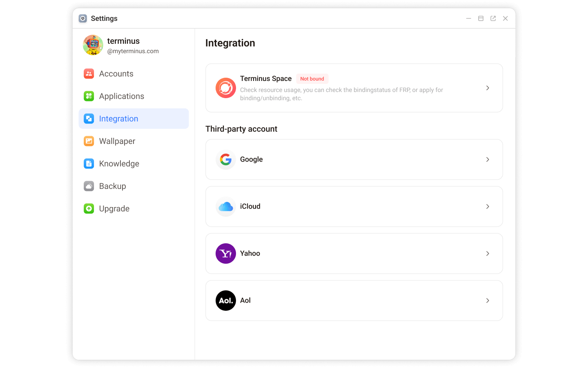Click the Terminus Space logo icon
Screen dimensions: 588x368
[226, 88]
